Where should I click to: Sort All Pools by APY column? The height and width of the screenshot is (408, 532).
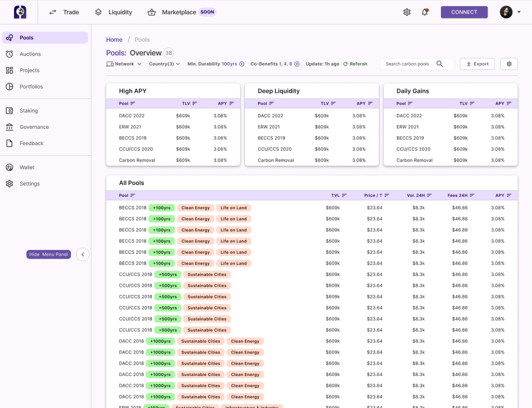tap(503, 196)
